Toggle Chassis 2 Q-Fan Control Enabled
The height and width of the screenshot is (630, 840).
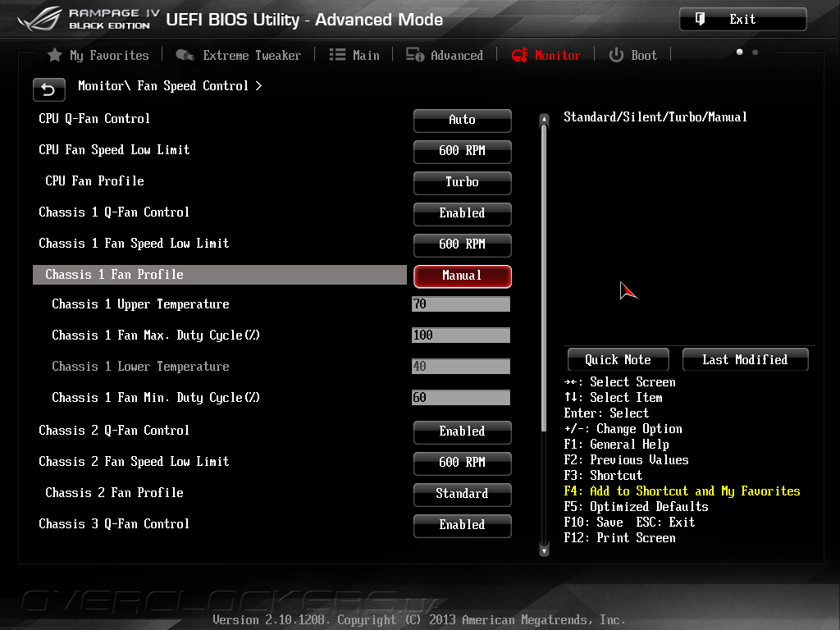(x=463, y=431)
